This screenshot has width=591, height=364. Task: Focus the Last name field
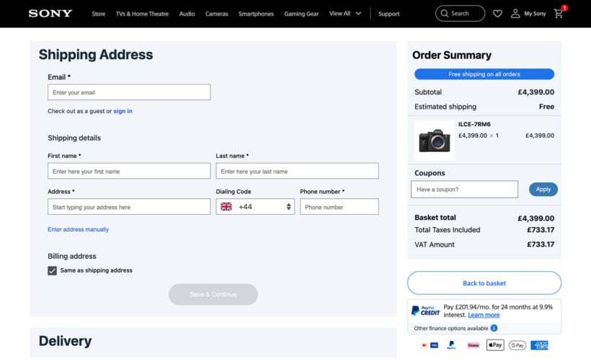click(297, 171)
